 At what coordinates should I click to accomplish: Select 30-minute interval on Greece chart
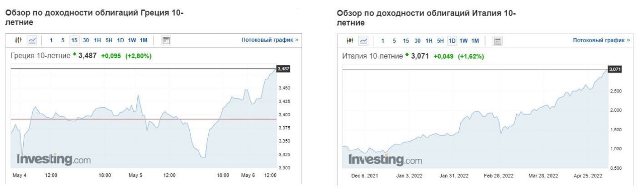(86, 40)
